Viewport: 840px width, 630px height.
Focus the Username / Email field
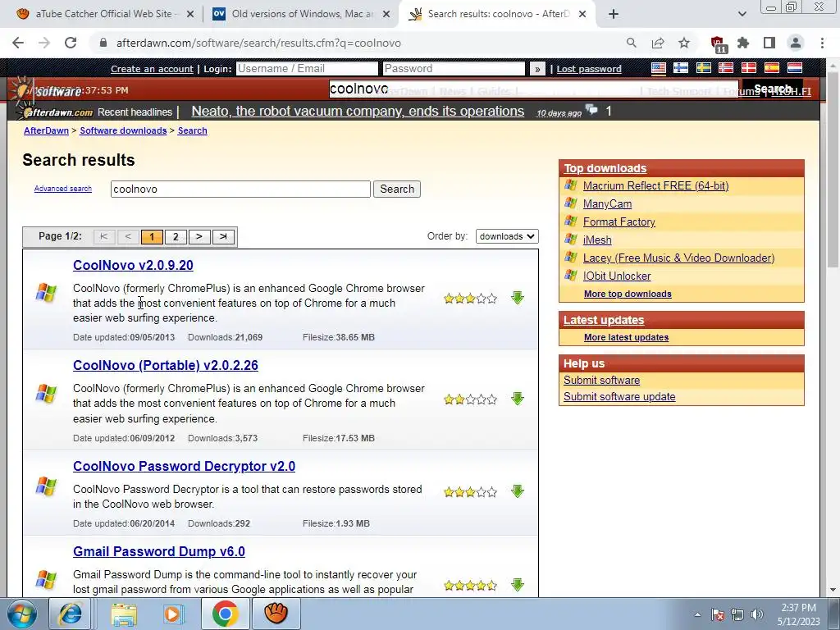pyautogui.click(x=307, y=69)
